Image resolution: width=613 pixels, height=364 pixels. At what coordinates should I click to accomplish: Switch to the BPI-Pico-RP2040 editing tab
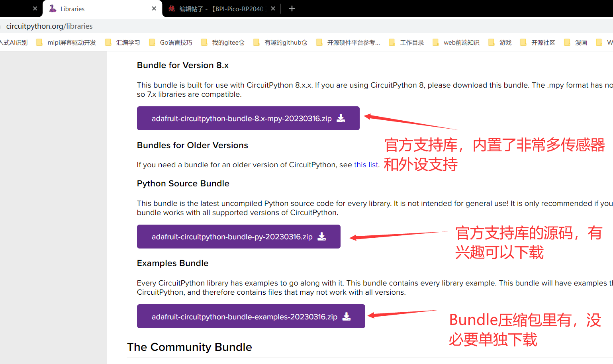(221, 9)
